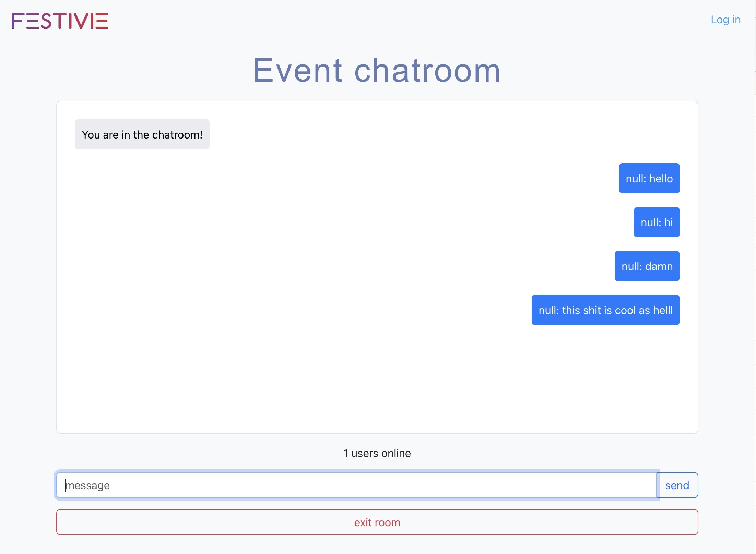The width and height of the screenshot is (756, 554).
Task: Click the word "null" in the hello message
Action: pos(635,179)
